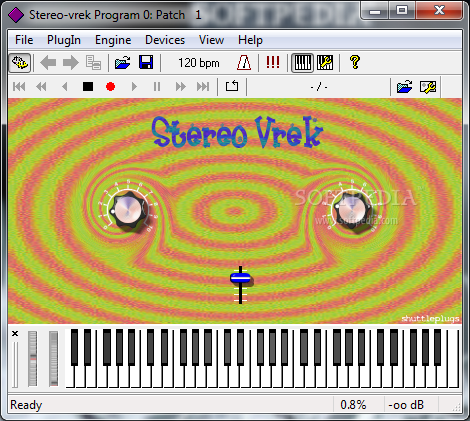
Task: Close keyboard bar with small x
Action: (x=15, y=333)
